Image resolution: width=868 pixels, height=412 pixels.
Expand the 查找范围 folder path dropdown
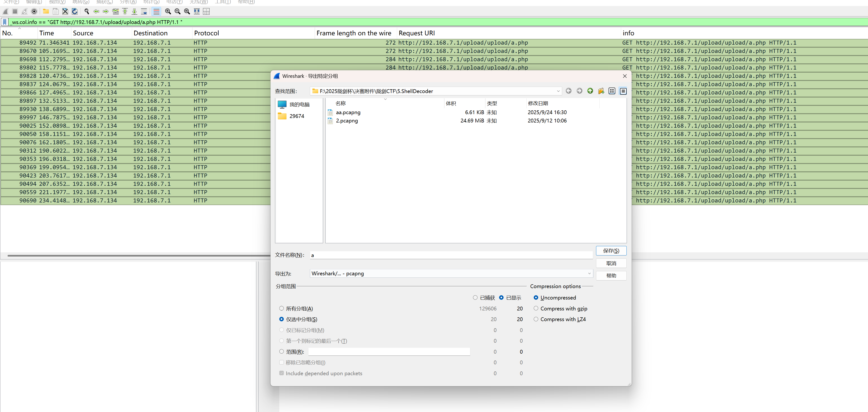pos(558,91)
